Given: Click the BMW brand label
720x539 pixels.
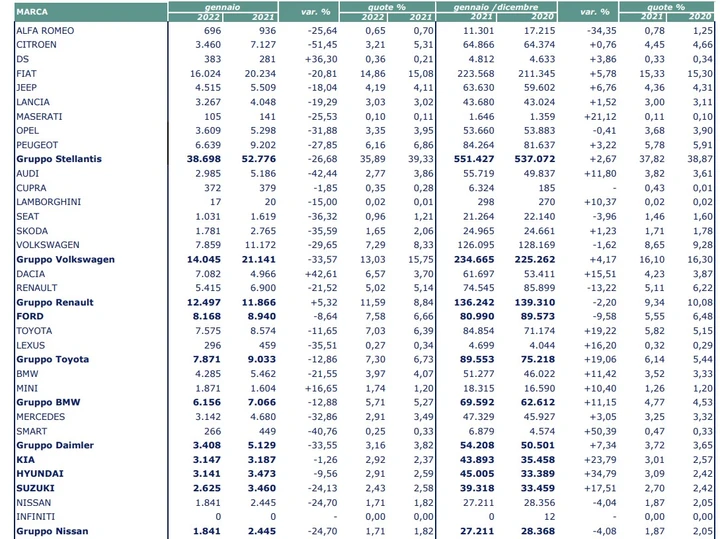Looking at the screenshot, I should coord(27,374).
